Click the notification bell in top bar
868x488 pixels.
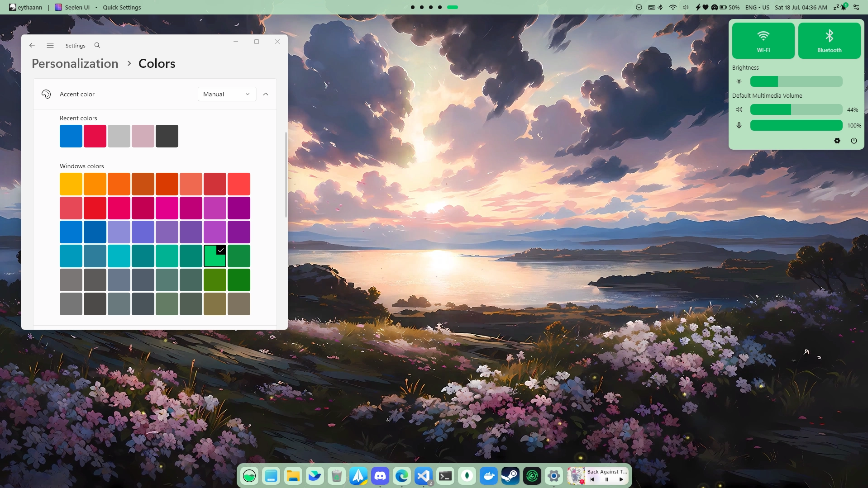(843, 7)
